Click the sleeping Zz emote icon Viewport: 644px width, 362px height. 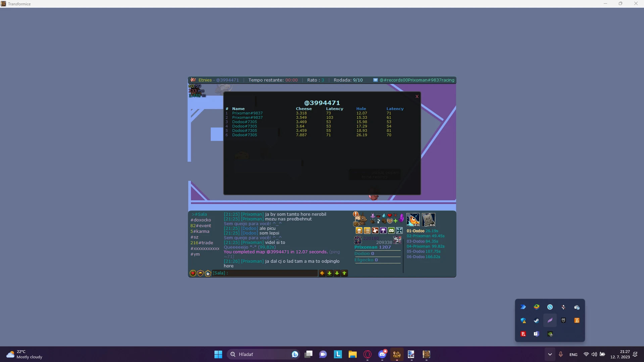(x=379, y=221)
